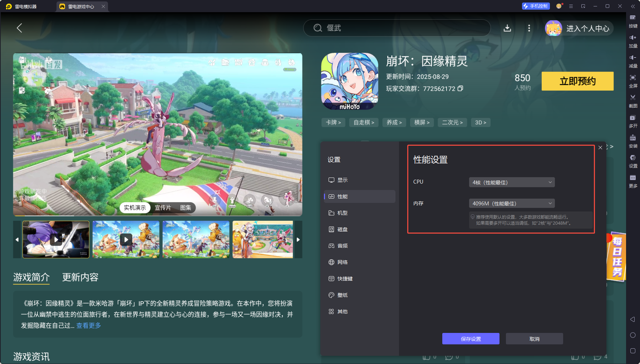The height and width of the screenshot is (364, 640).
Task: Decrease volume with 减量 sidebar icon
Action: 633,61
